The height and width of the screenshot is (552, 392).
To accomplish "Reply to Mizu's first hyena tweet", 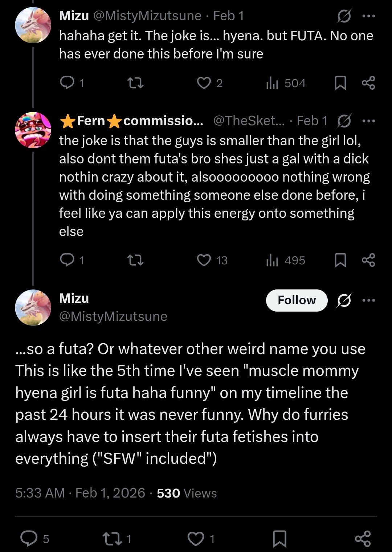I will pyautogui.click(x=67, y=83).
